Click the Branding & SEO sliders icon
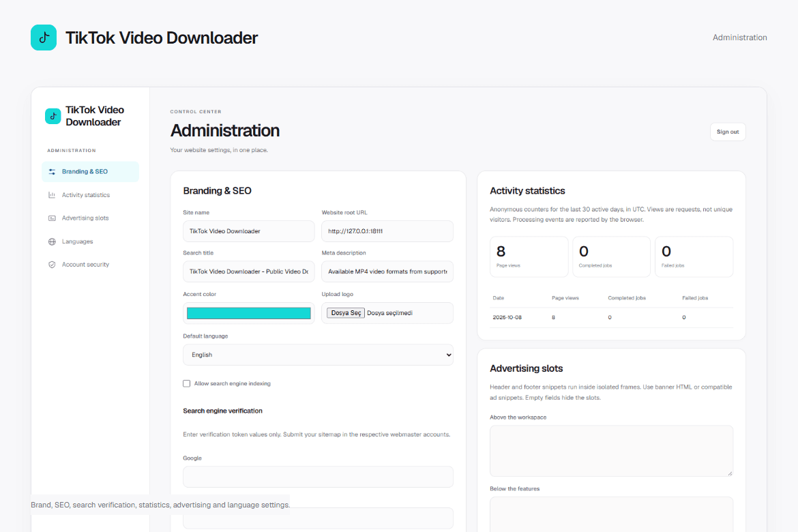Viewport: 798px width, 532px height. click(52, 172)
